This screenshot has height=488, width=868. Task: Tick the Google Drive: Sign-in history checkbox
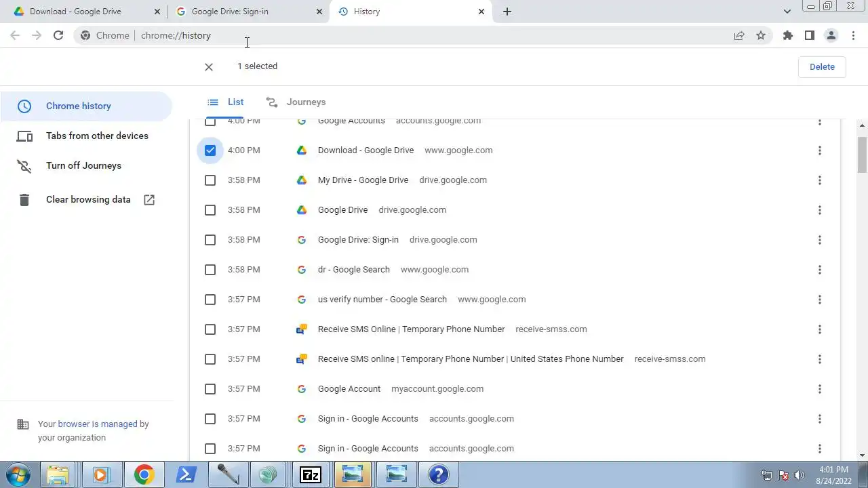click(210, 240)
